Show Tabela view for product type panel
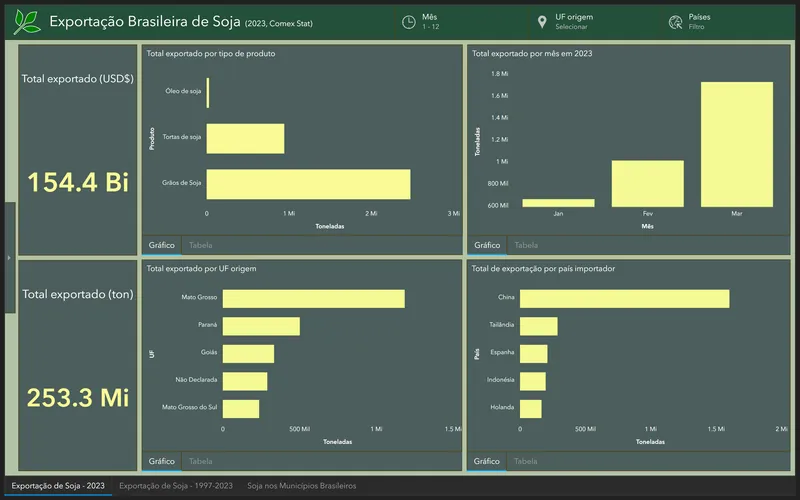This screenshot has width=800, height=500. tap(201, 245)
